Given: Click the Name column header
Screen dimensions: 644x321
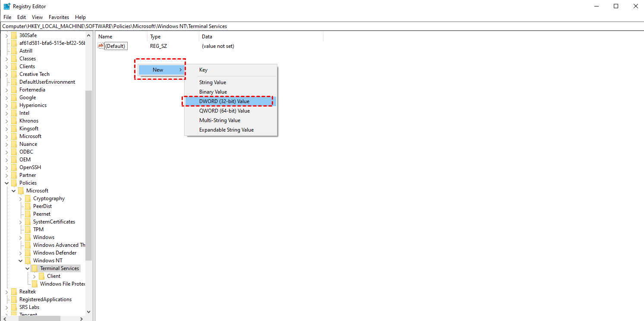Looking at the screenshot, I should tap(122, 37).
